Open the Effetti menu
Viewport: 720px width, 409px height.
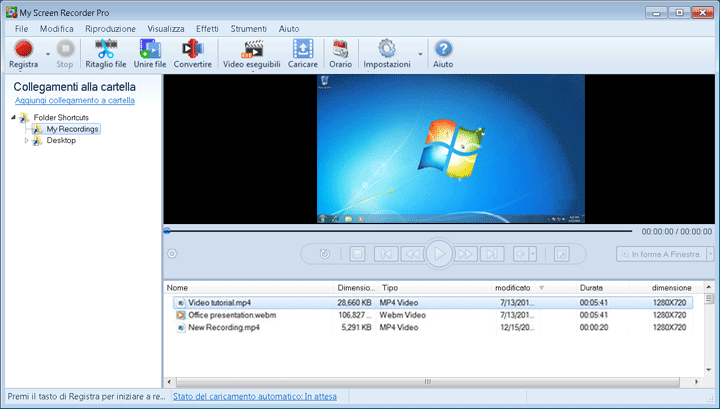pyautogui.click(x=207, y=29)
